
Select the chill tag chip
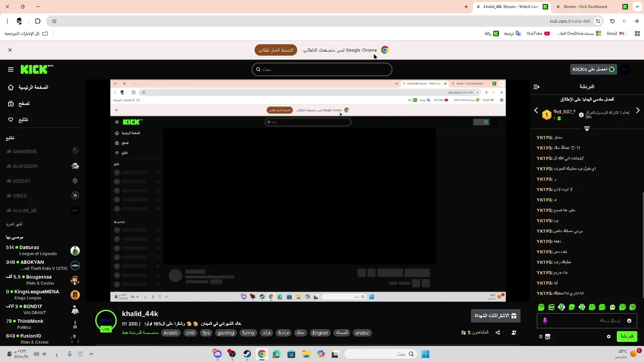tap(190, 333)
